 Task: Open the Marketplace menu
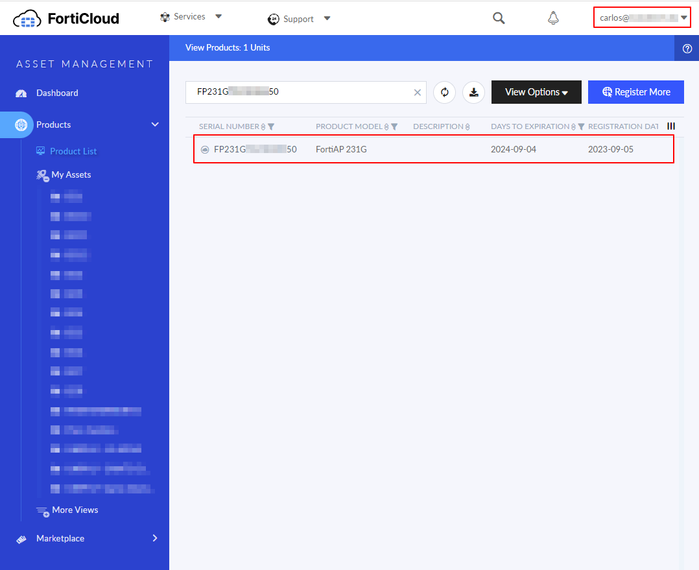[x=60, y=538]
